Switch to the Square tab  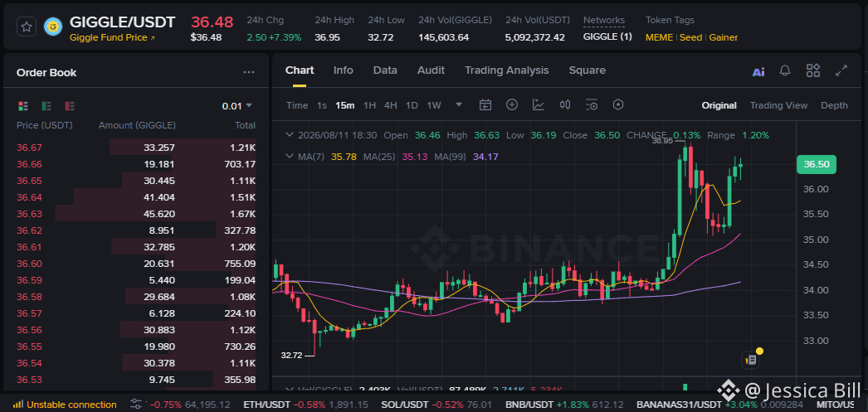pyautogui.click(x=588, y=70)
